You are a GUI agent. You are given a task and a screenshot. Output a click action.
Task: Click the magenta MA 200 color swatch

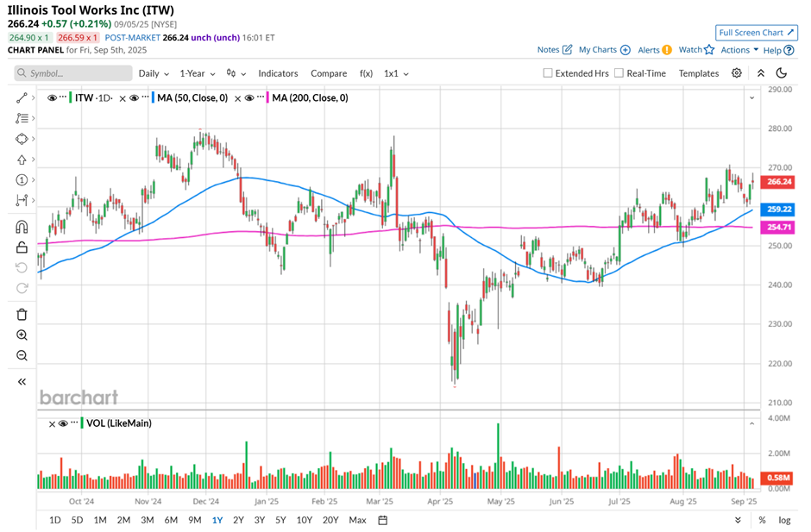point(267,97)
